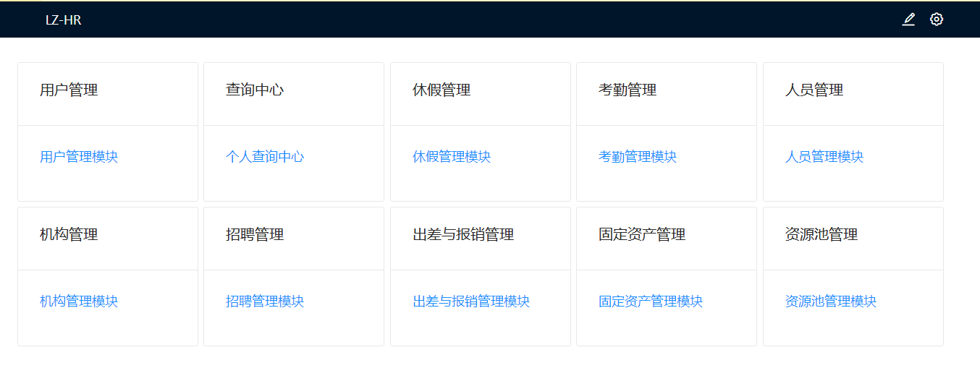Navigate to 资源池管理模块
This screenshot has height=368, width=980.
click(x=831, y=301)
